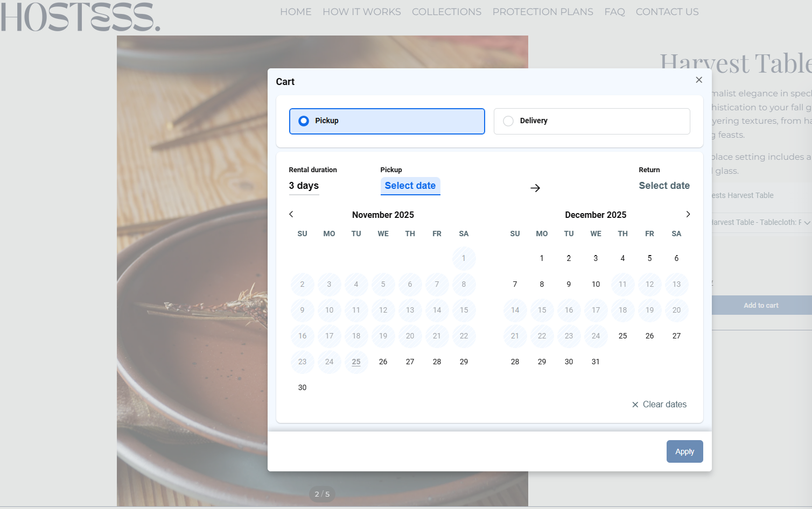Click the Hostess logo
The height and width of the screenshot is (509, 812).
pyautogui.click(x=80, y=17)
